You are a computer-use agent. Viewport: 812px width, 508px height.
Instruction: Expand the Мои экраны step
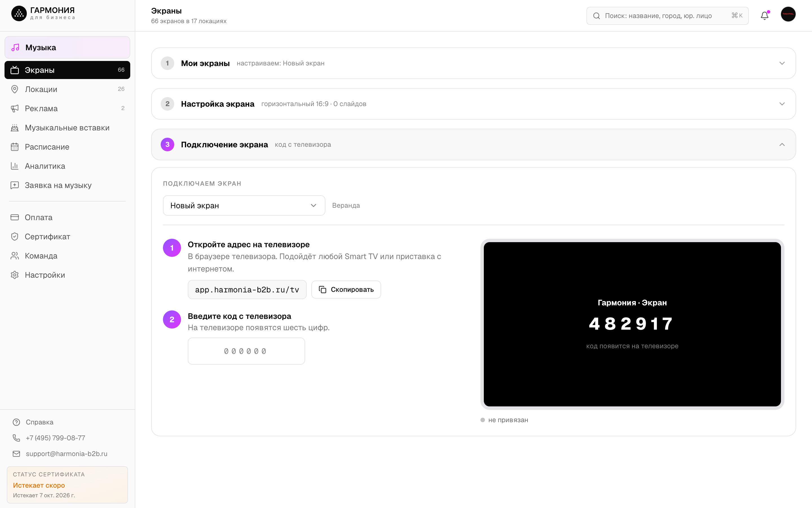(473, 63)
